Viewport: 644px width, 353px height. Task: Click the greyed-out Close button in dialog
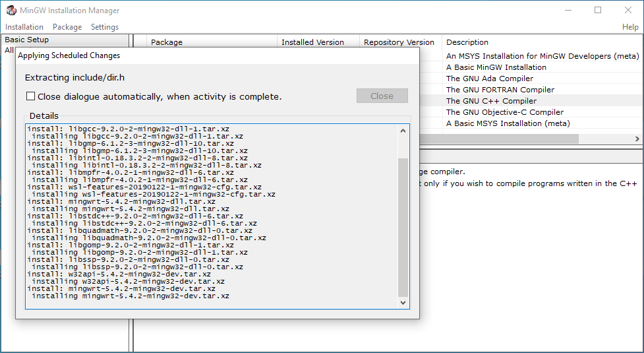tap(382, 96)
